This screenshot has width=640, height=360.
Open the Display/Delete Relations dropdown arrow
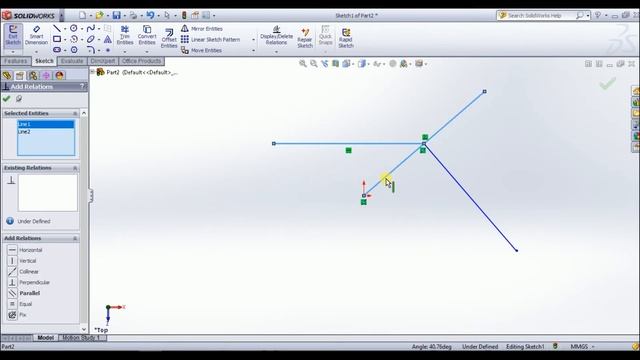[x=276, y=52]
